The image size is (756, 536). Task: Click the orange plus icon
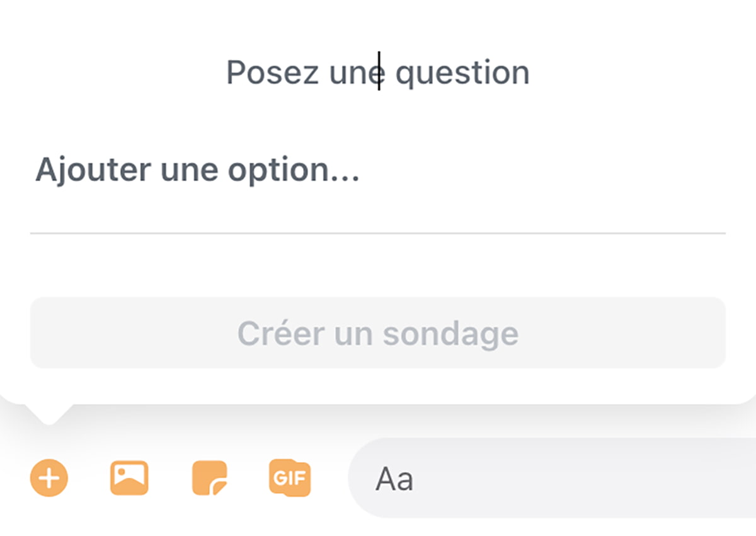[x=49, y=478]
